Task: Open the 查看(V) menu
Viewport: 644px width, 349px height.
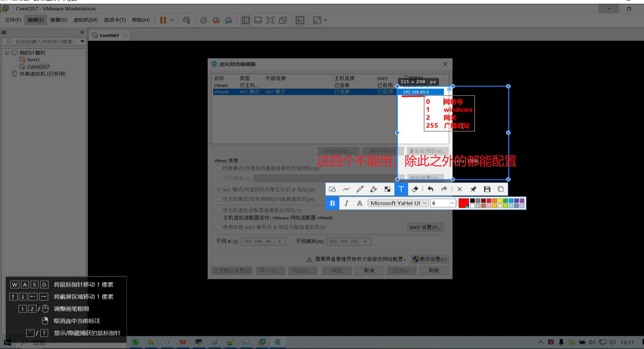Action: (x=58, y=20)
